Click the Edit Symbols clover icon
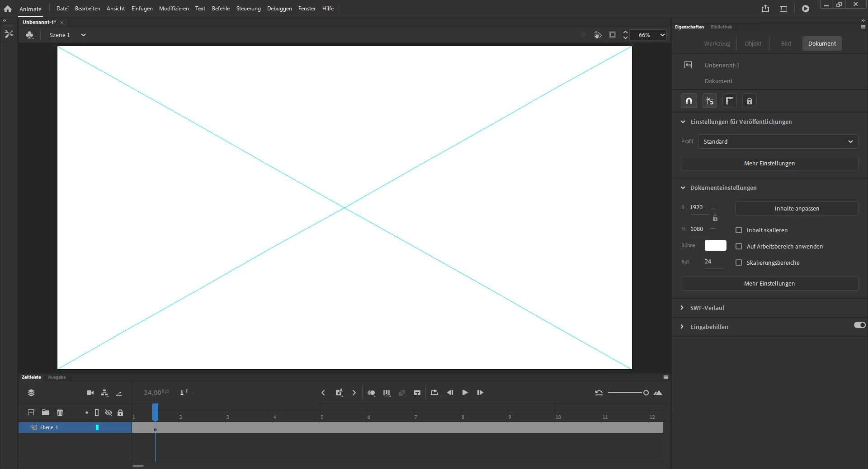 pyautogui.click(x=29, y=35)
